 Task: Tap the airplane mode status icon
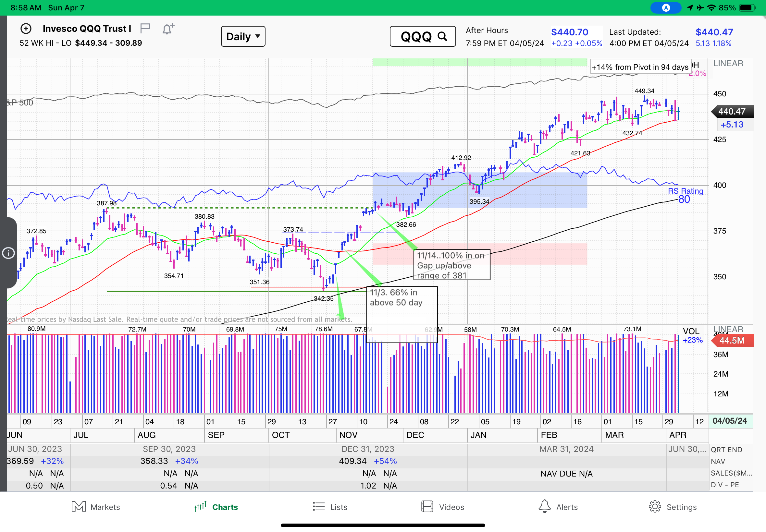[700, 8]
